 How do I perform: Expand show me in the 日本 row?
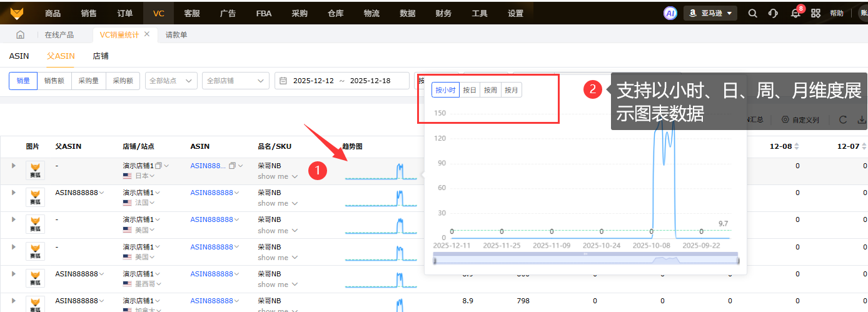[x=278, y=176]
